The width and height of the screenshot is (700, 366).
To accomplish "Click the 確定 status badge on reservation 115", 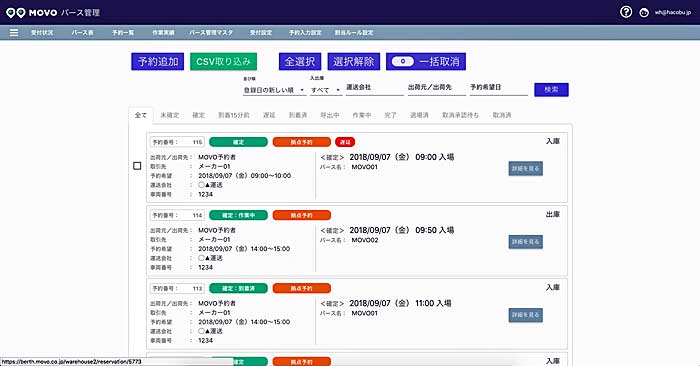I will click(x=238, y=142).
